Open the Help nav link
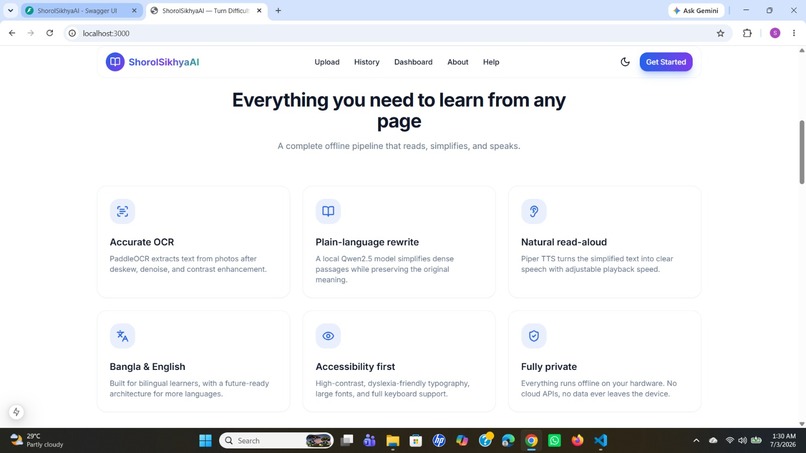 point(491,62)
